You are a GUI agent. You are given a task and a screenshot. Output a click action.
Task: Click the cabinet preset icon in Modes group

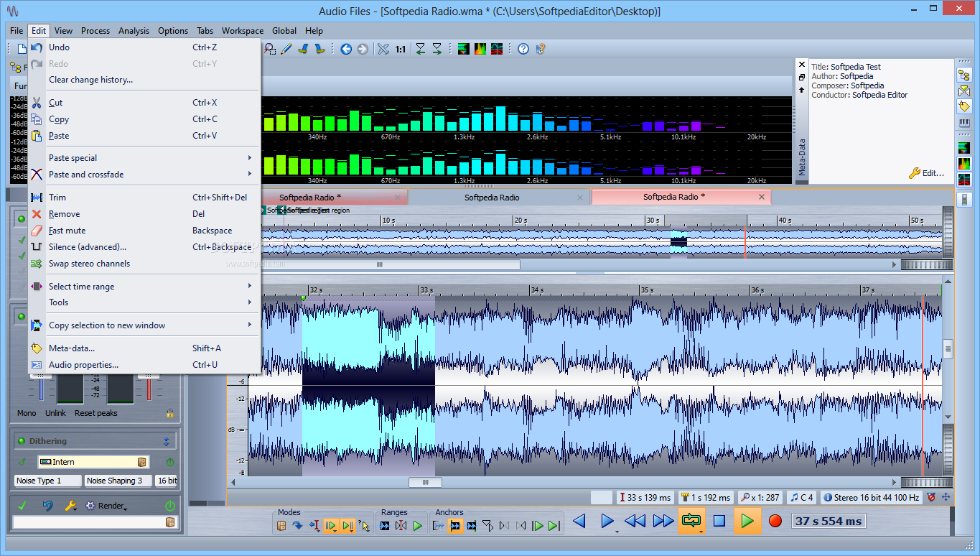[282, 526]
